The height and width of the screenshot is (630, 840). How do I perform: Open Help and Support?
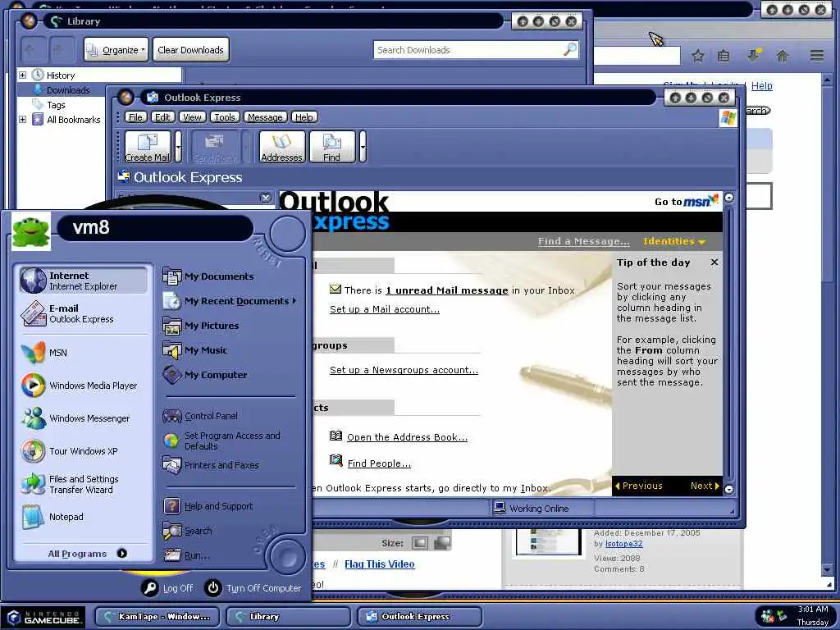(208, 506)
